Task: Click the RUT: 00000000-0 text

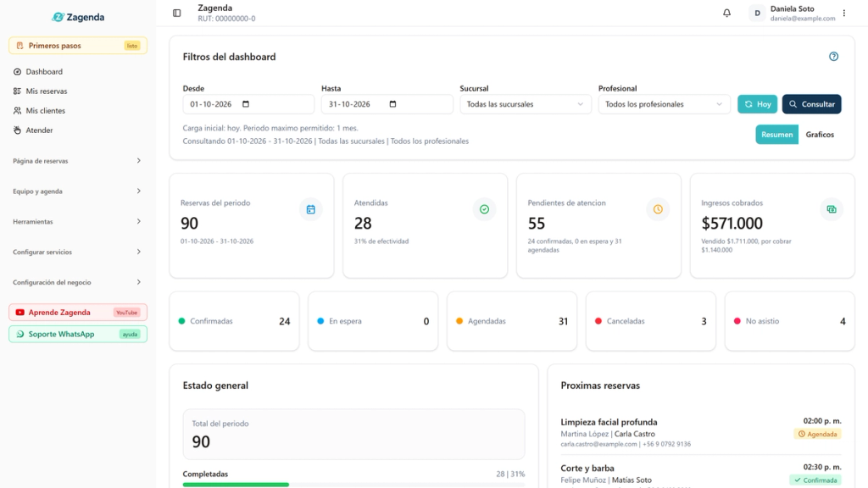Action: click(x=226, y=19)
